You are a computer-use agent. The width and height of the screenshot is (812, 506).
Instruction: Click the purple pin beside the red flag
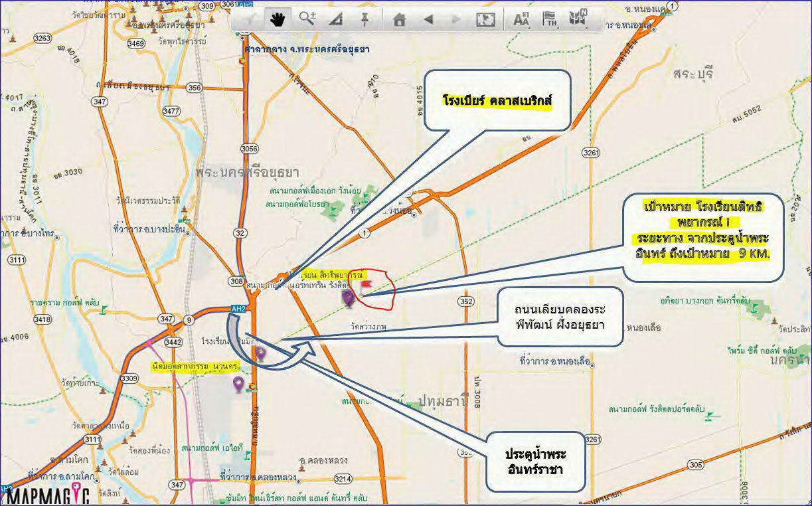click(348, 297)
